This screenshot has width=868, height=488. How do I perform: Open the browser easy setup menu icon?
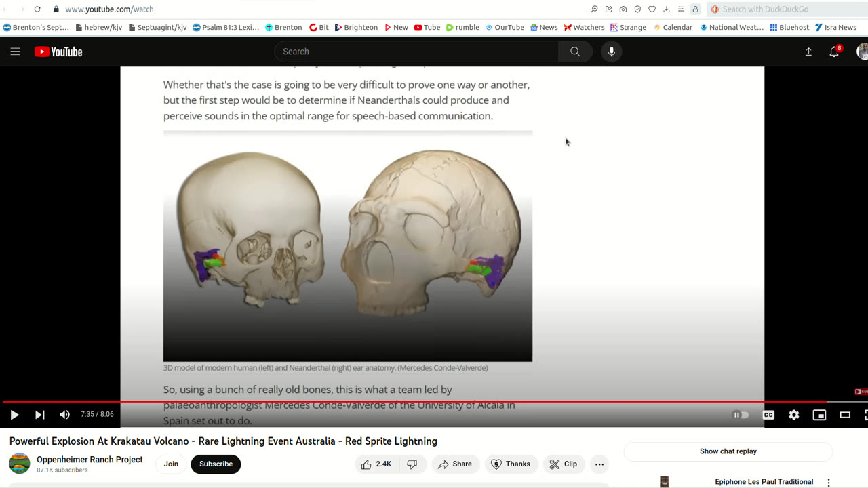tap(681, 9)
